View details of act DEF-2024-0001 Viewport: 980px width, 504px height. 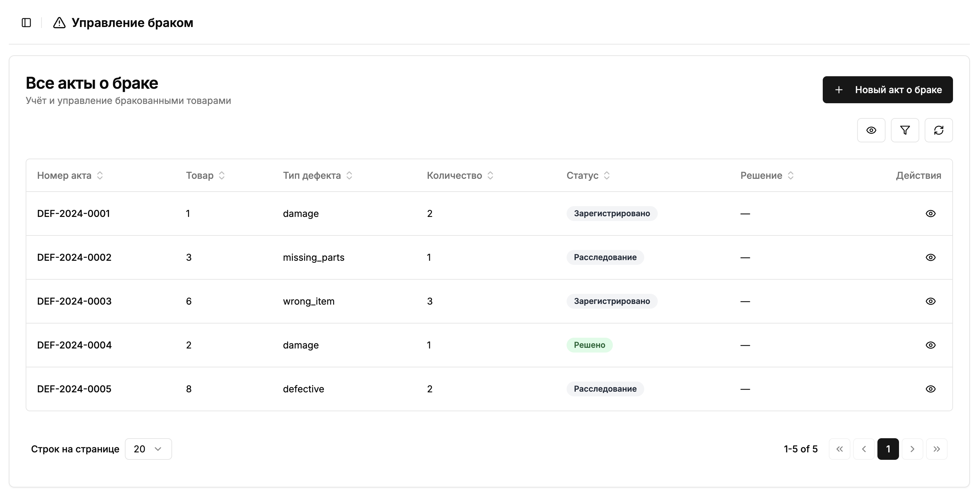930,214
